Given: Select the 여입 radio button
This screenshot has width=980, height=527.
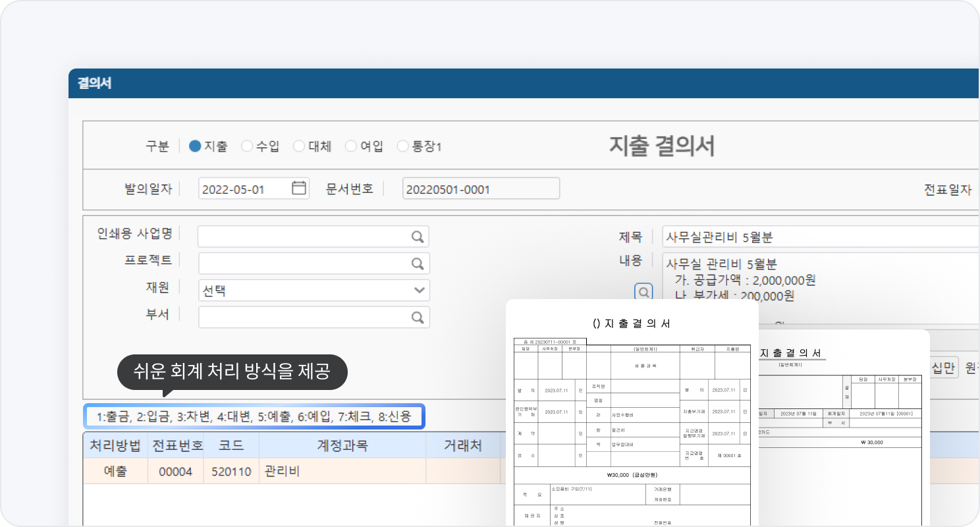Looking at the screenshot, I should (x=351, y=146).
